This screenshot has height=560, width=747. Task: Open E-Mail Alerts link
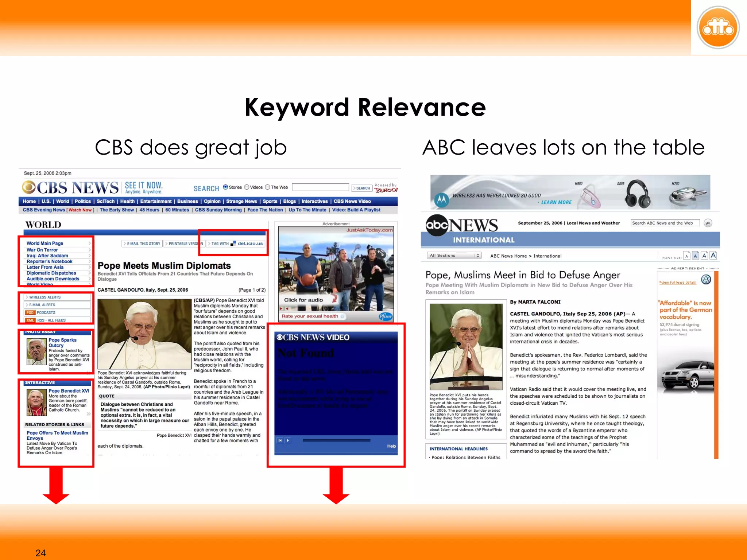click(58, 305)
